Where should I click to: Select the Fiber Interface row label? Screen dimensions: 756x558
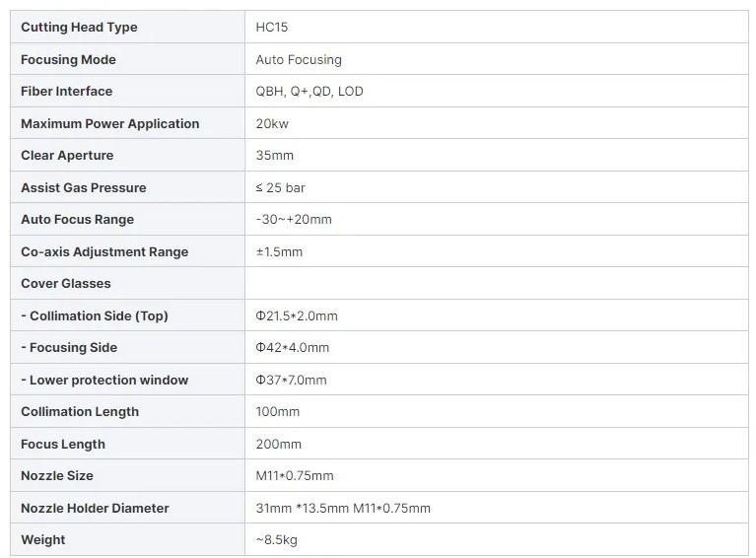(67, 91)
